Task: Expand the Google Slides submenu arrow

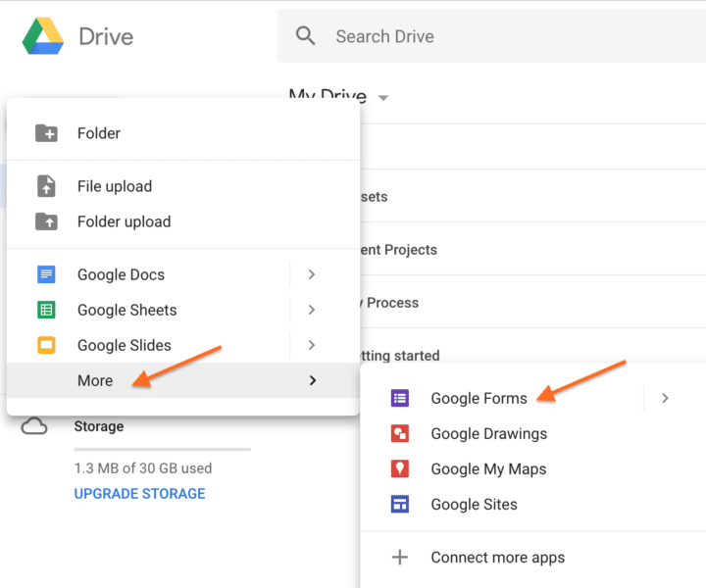Action: tap(312, 345)
